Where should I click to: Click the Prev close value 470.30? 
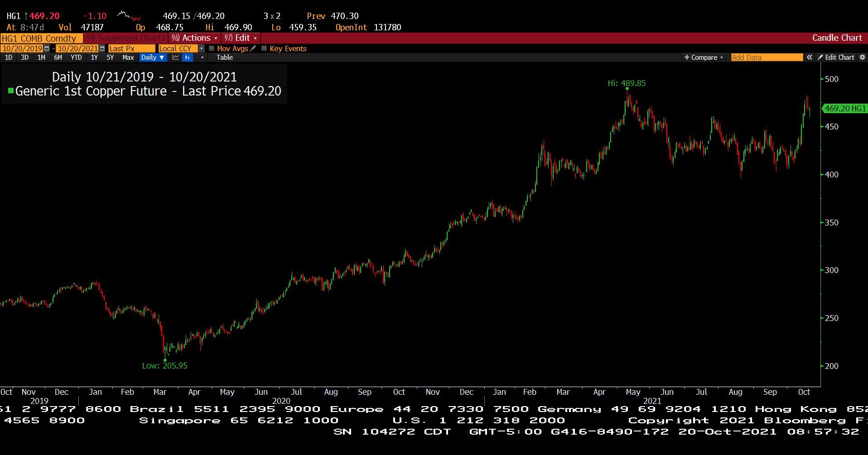pyautogui.click(x=345, y=16)
